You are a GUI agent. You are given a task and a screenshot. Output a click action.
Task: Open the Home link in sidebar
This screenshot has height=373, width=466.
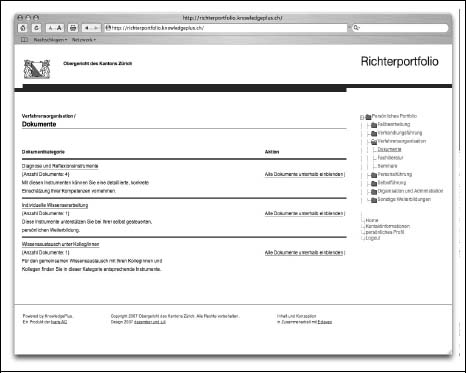(x=372, y=220)
